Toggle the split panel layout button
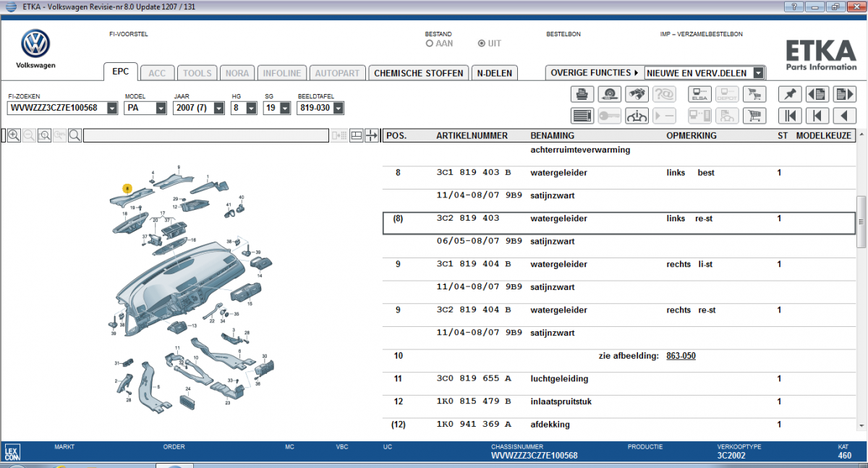This screenshot has height=468, width=868. coord(356,135)
